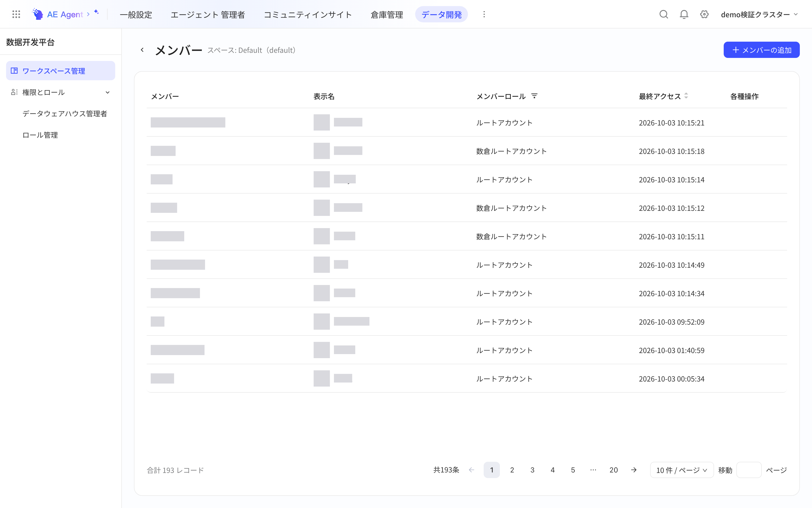Go to page 2
This screenshot has width=812, height=508.
tap(512, 470)
